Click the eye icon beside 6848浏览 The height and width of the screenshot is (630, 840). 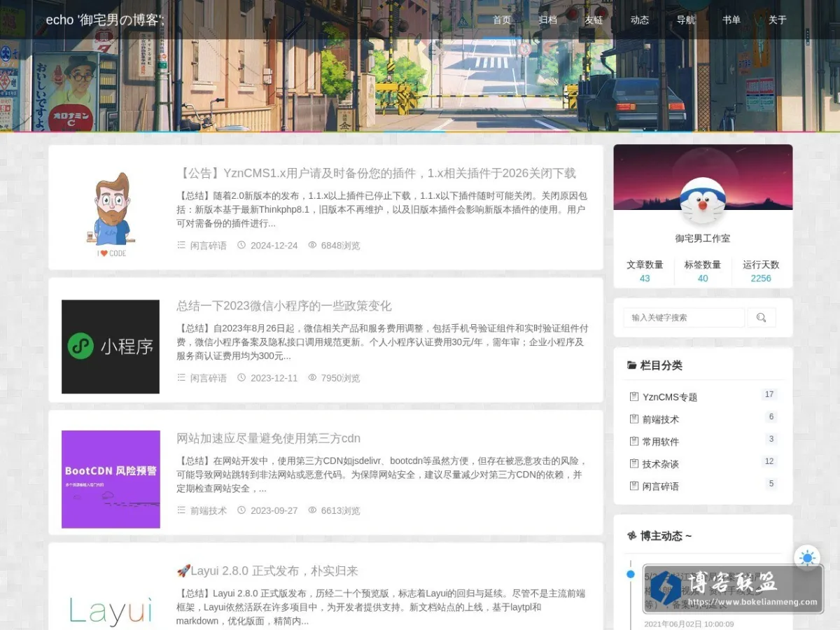coord(312,245)
